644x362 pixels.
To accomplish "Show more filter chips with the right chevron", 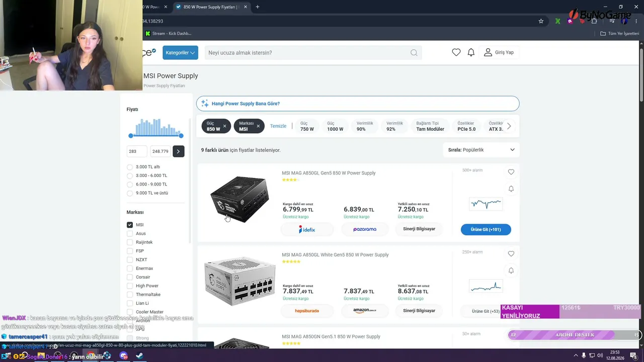I will 509,126.
